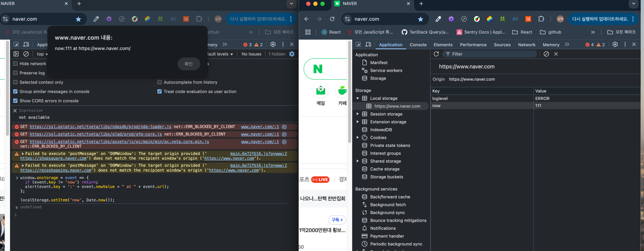Viewport: 644px width, 251px height.
Task: Open extensions puzzle icon in left window
Action: pos(199,19)
